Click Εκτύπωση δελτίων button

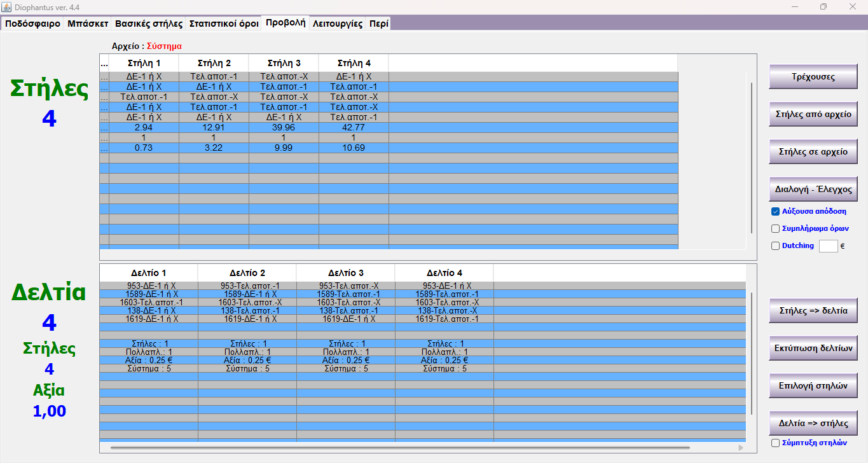pyautogui.click(x=813, y=349)
